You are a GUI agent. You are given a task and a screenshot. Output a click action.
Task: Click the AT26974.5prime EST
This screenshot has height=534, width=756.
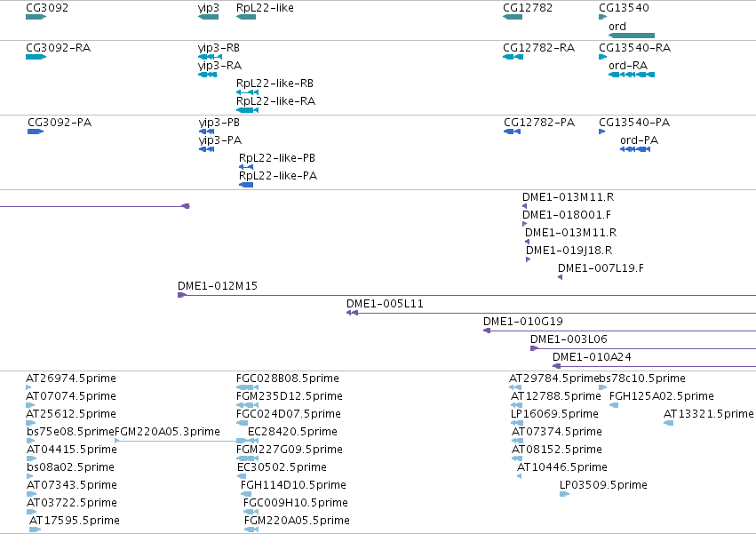coord(28,387)
